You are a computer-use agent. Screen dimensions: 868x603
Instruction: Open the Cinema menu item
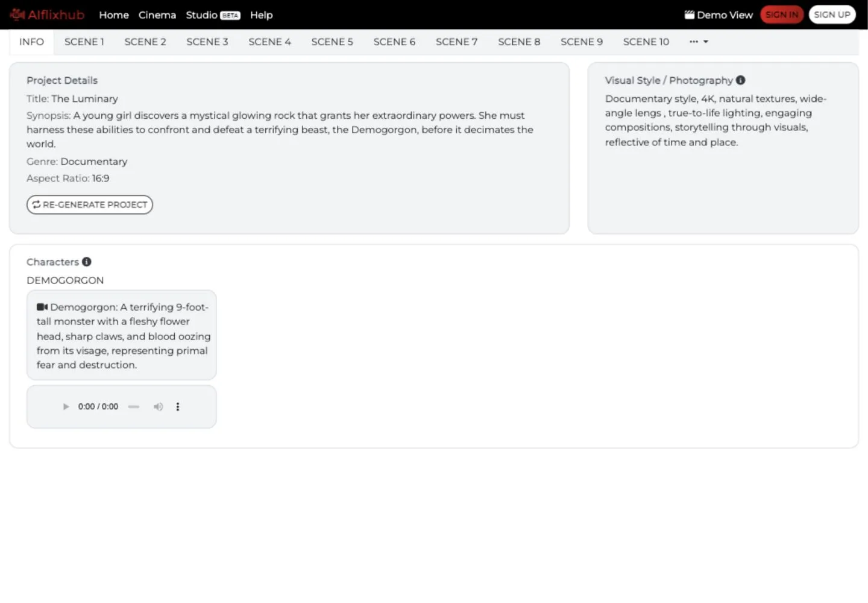coord(157,15)
